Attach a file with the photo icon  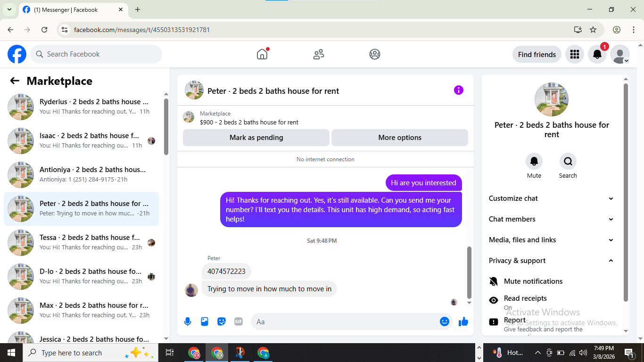[x=205, y=321]
